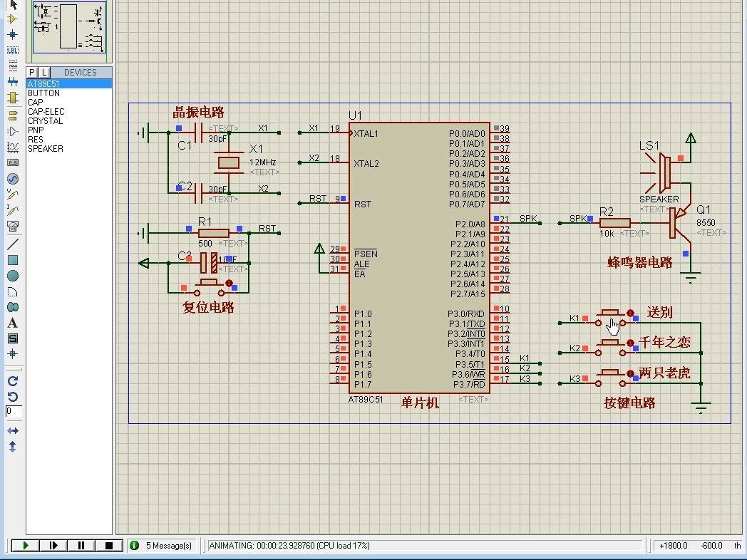The width and height of the screenshot is (747, 560).
Task: Select the Subcircuit mode tool
Action: click(12, 98)
